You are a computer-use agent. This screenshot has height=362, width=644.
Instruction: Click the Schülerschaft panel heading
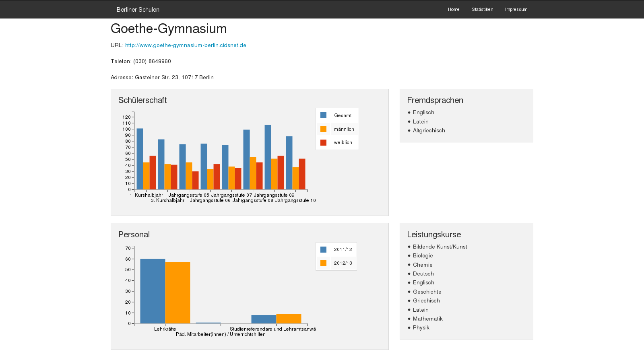142,100
